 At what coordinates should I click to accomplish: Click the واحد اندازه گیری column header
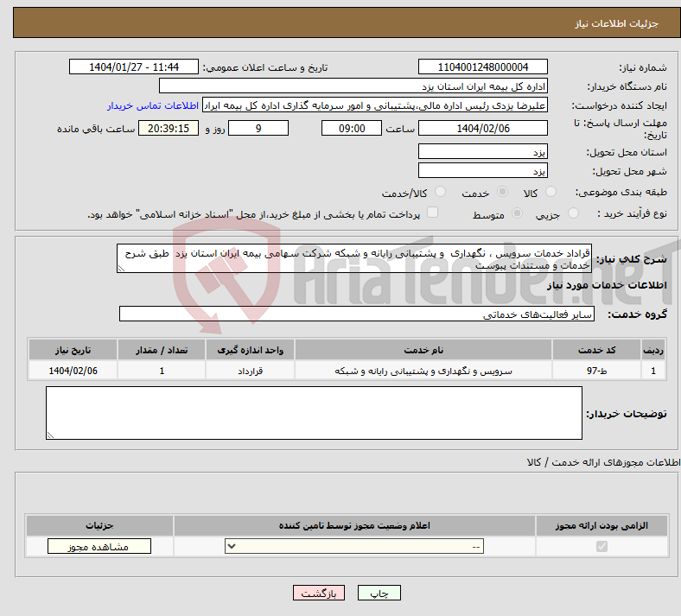[250, 350]
